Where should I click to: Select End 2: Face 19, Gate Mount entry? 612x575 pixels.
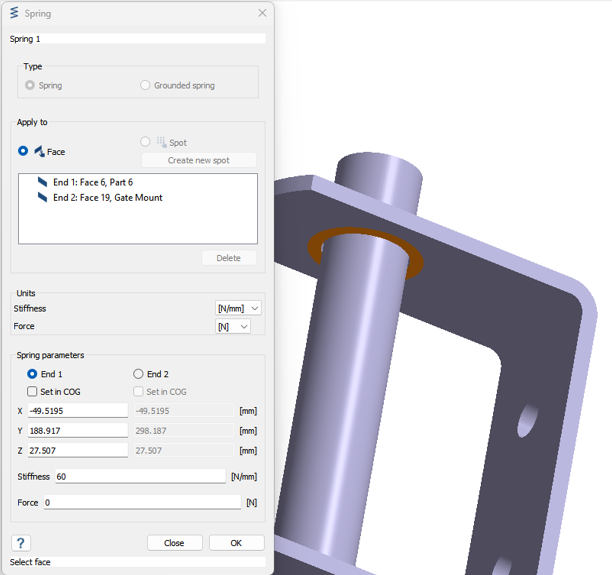107,198
